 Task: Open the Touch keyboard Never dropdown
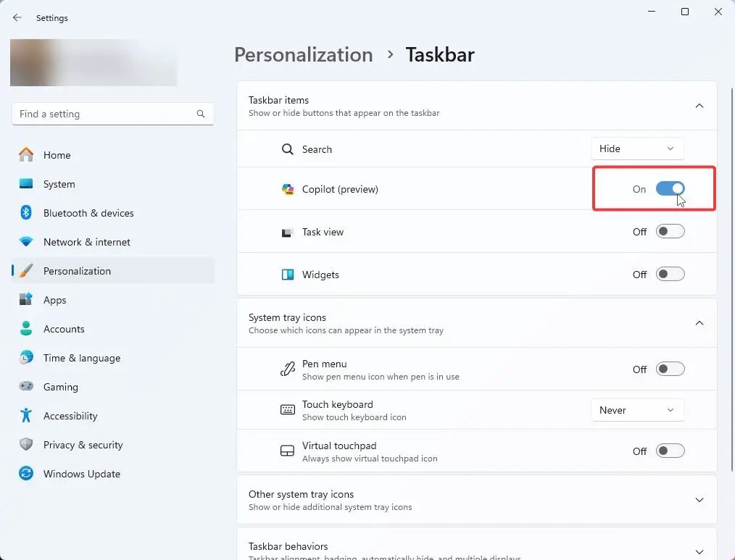point(637,410)
